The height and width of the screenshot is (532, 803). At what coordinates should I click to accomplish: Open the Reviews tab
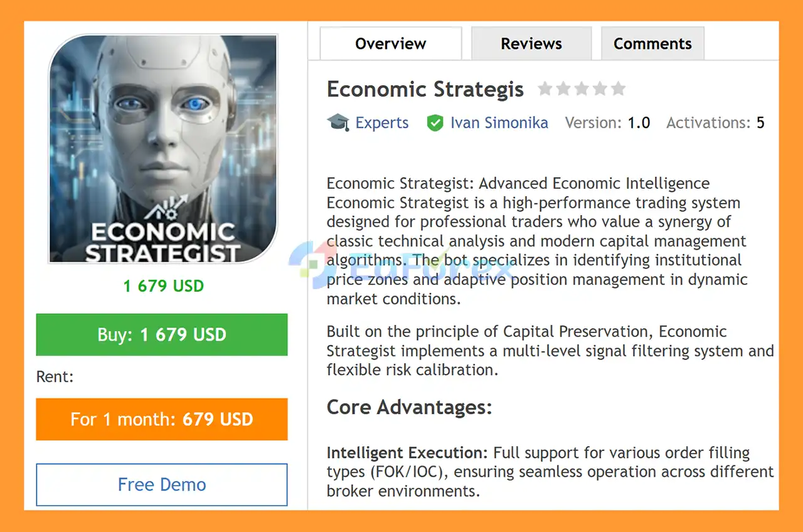[531, 44]
